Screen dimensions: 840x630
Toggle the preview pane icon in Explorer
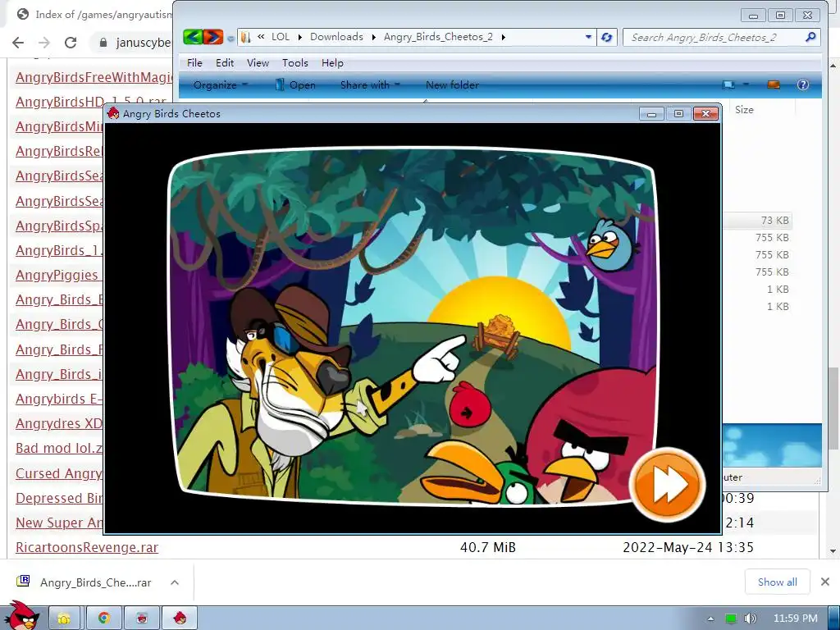coord(774,84)
